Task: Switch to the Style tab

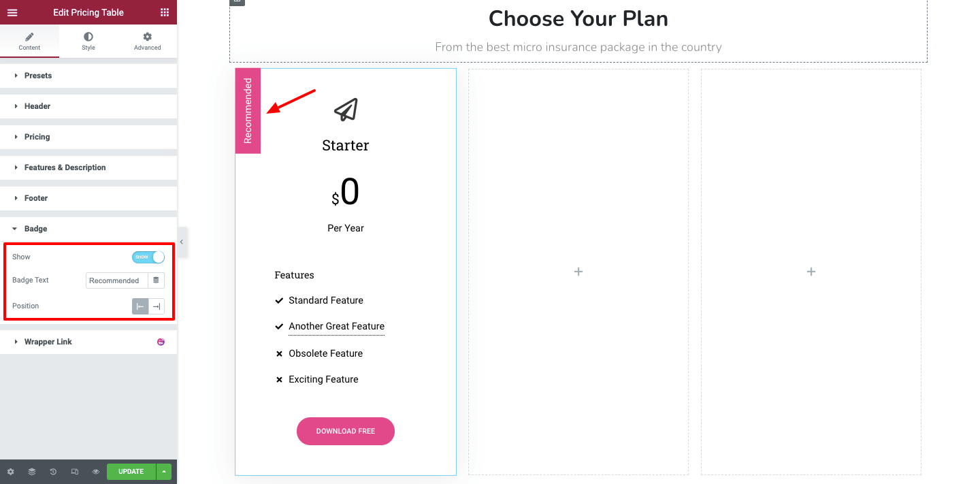Action: pyautogui.click(x=88, y=41)
